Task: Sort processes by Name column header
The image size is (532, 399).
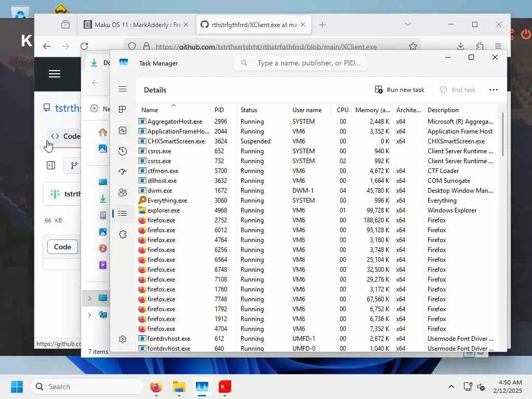Action: point(174,110)
